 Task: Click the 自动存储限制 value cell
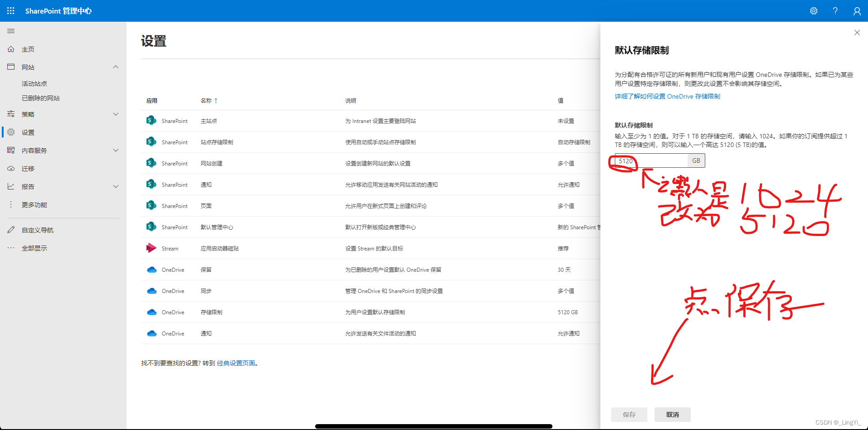click(x=574, y=142)
